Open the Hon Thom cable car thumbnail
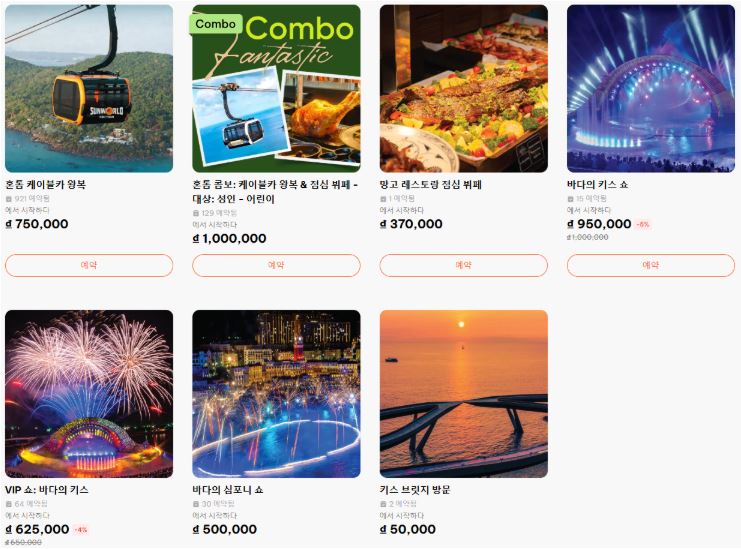Viewport: 741px width, 549px height. point(89,88)
